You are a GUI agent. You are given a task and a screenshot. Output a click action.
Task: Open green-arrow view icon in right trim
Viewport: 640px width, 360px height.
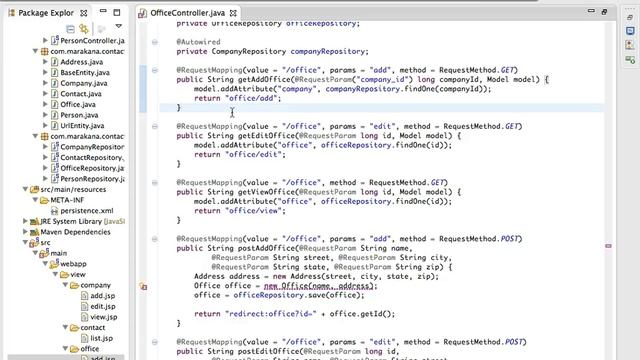630,60
